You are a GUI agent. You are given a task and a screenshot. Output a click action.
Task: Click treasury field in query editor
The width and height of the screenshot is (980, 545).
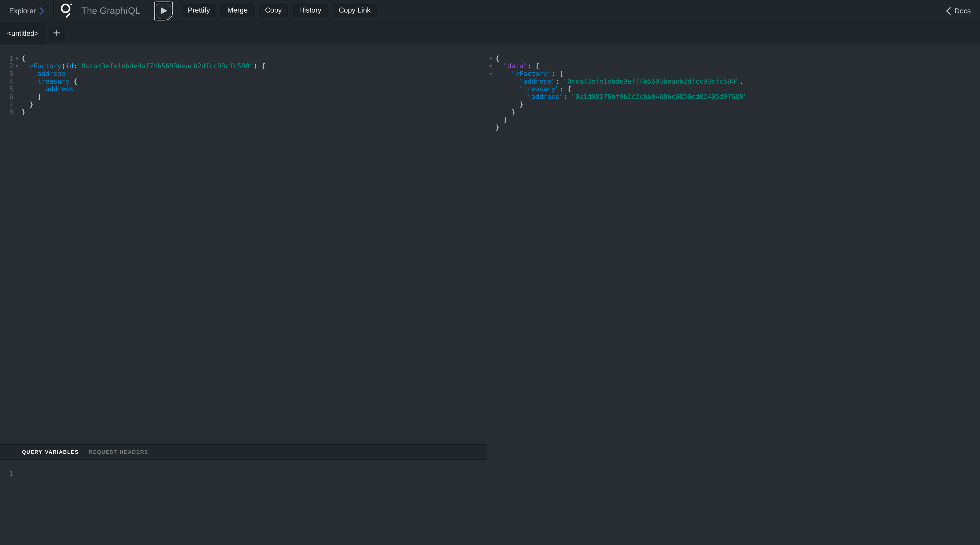tap(53, 82)
